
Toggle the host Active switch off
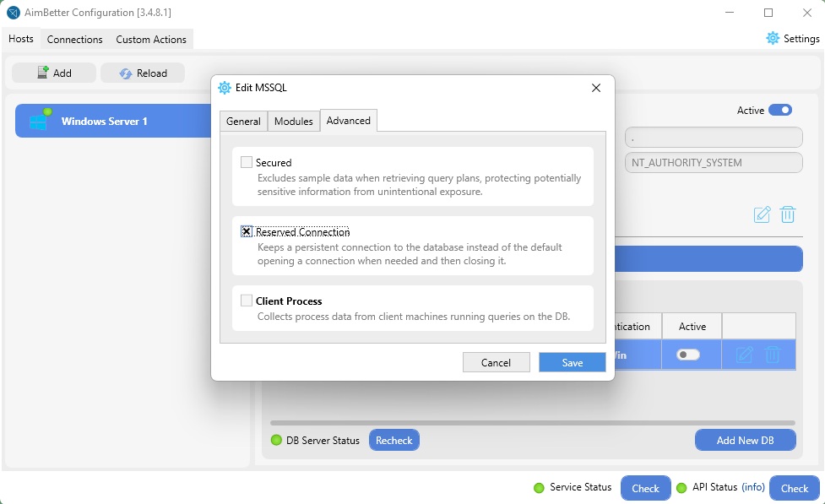point(779,111)
